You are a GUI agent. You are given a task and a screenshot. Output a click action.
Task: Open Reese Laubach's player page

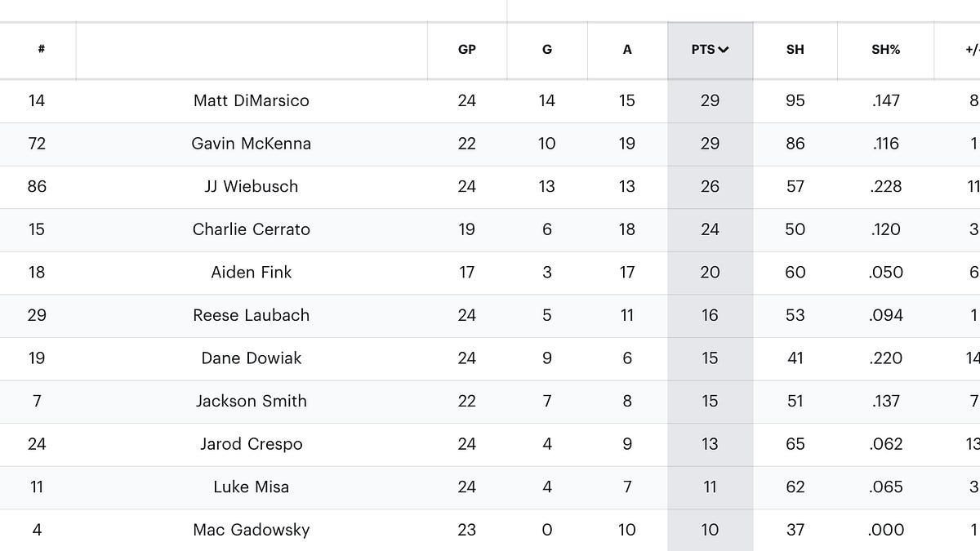pos(252,315)
